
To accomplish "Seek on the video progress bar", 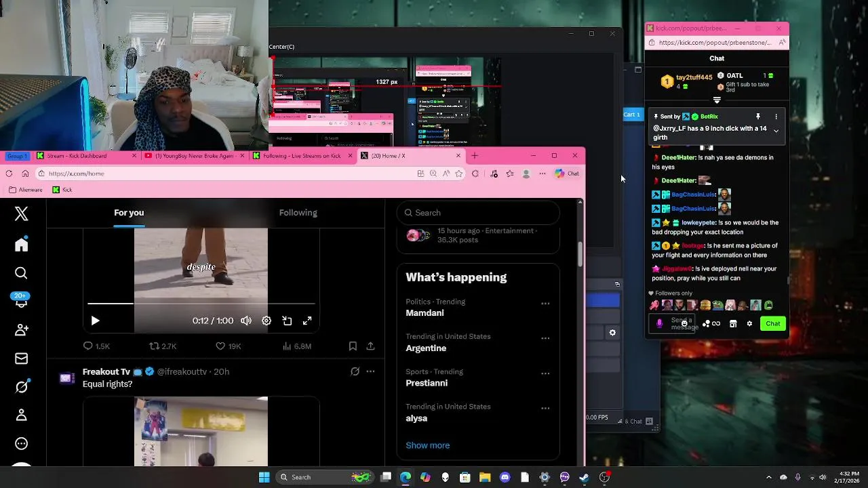I will tap(201, 304).
